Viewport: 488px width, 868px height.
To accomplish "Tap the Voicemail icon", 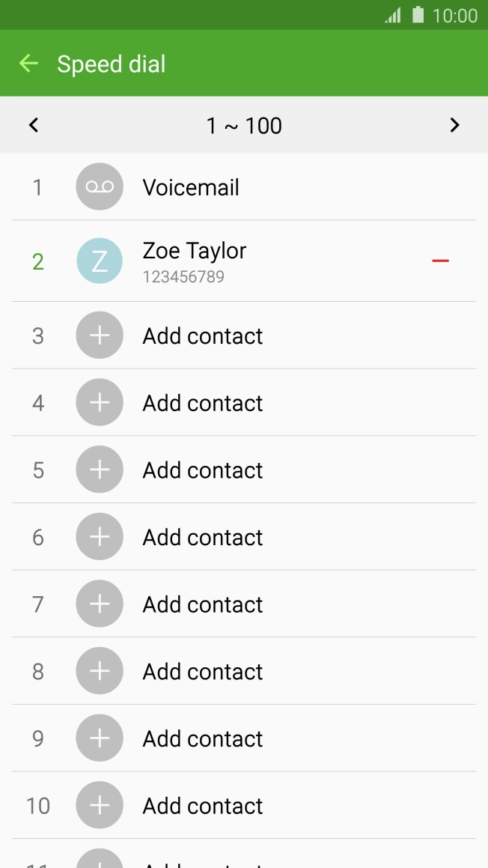I will (99, 186).
